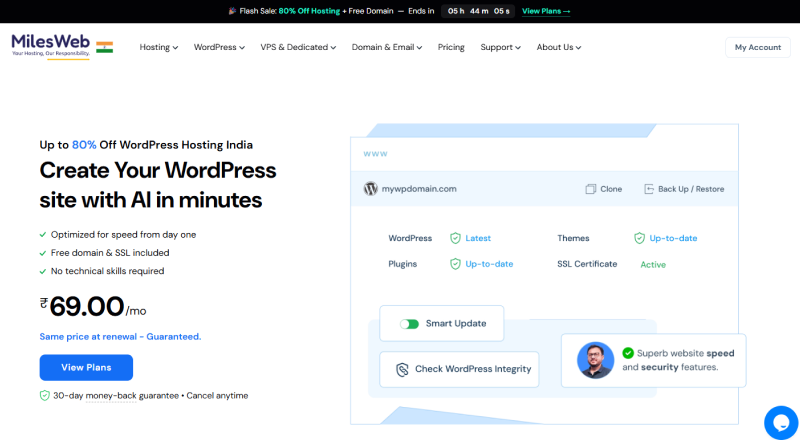The width and height of the screenshot is (800, 445).
Task: Click the flash sale countdown timer
Action: coord(479,11)
